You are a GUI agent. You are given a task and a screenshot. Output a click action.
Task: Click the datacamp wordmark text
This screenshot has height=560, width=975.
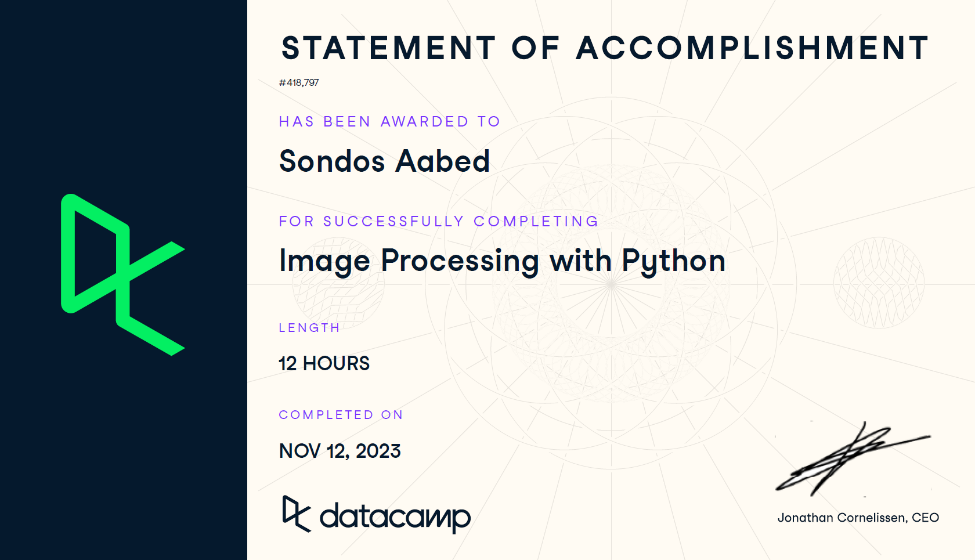tap(395, 516)
